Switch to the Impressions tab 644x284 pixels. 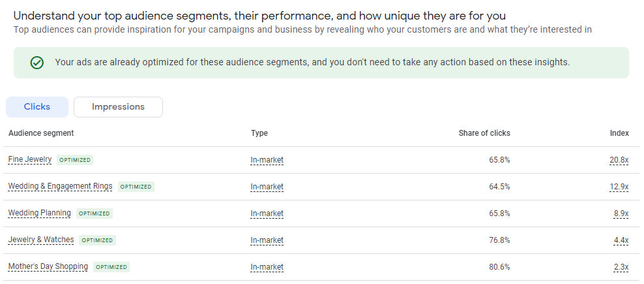click(118, 107)
